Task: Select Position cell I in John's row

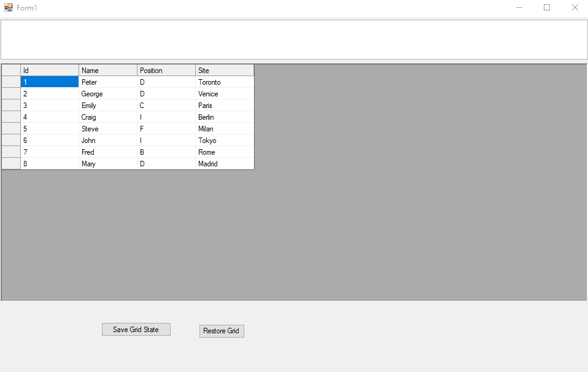Action: pos(166,140)
